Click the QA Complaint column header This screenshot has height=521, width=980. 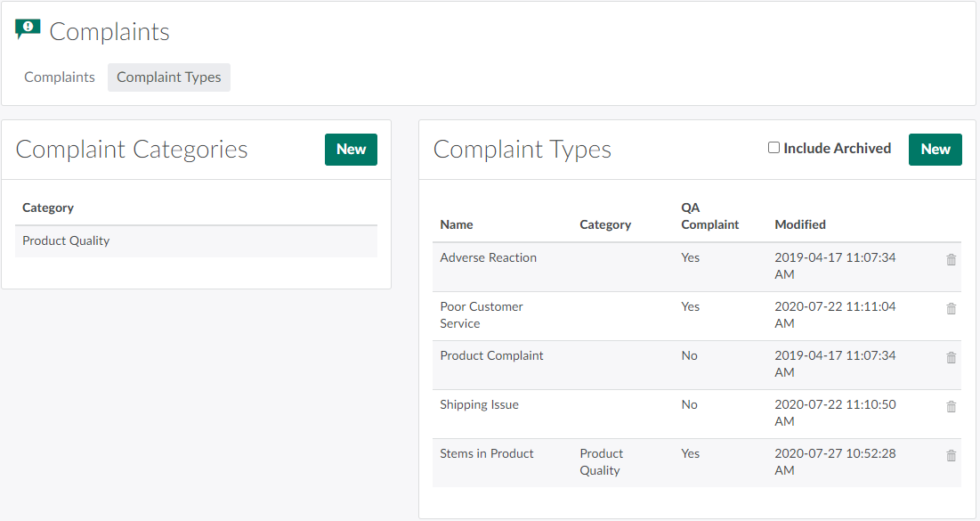pyautogui.click(x=709, y=216)
